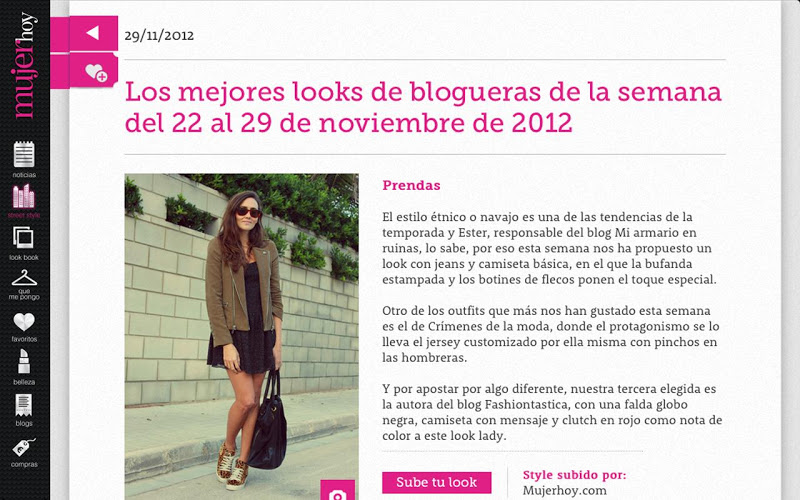Tap the camera icon on the photo
This screenshot has width=800, height=500.
pos(337,490)
